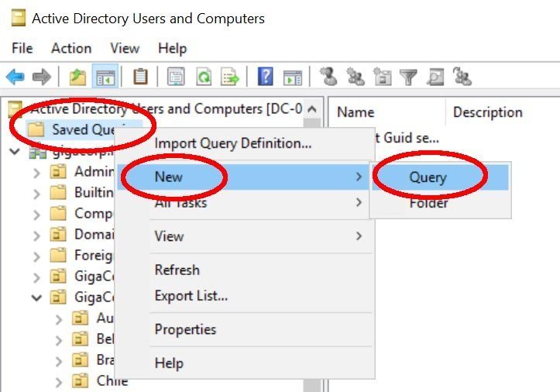The height and width of the screenshot is (392, 560).
Task: Click the Foreig folder icon in tree
Action: tap(58, 255)
